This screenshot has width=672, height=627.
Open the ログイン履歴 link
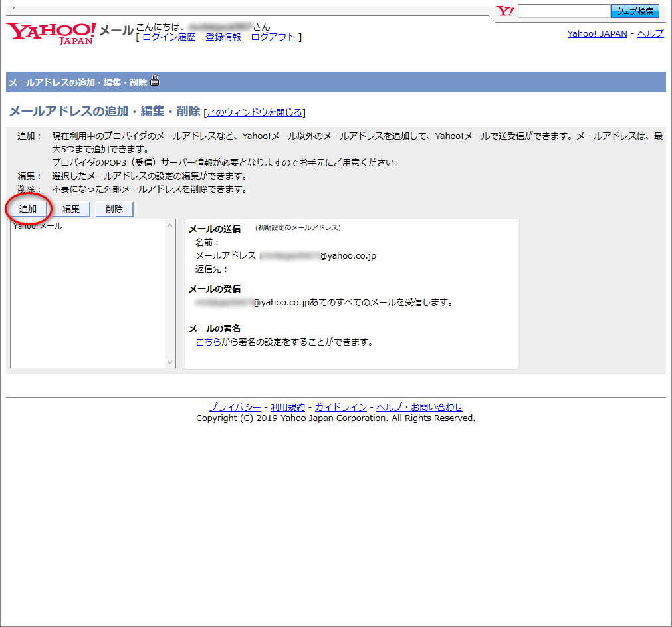[169, 37]
